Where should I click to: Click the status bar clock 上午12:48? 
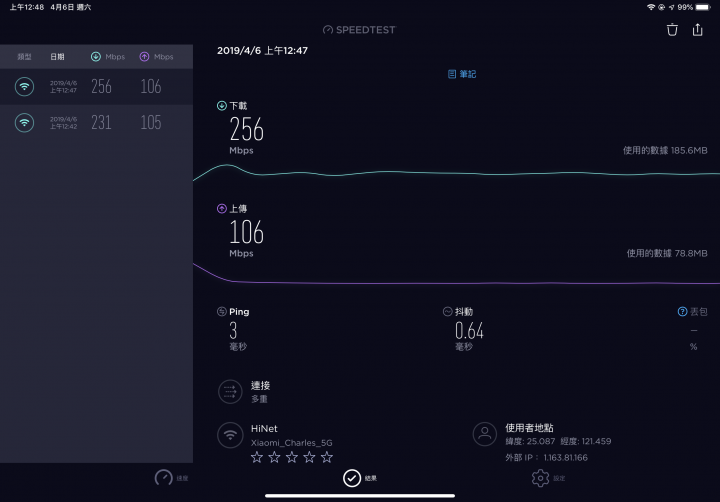[x=27, y=7]
